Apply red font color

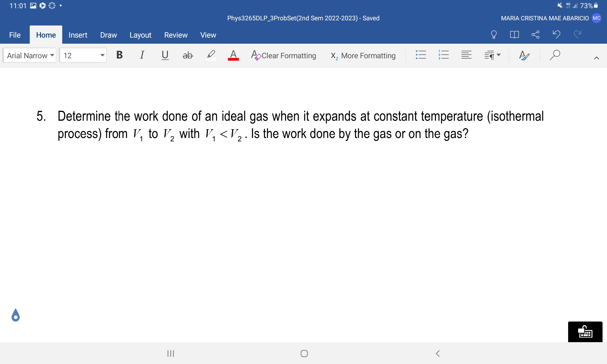pos(233,55)
